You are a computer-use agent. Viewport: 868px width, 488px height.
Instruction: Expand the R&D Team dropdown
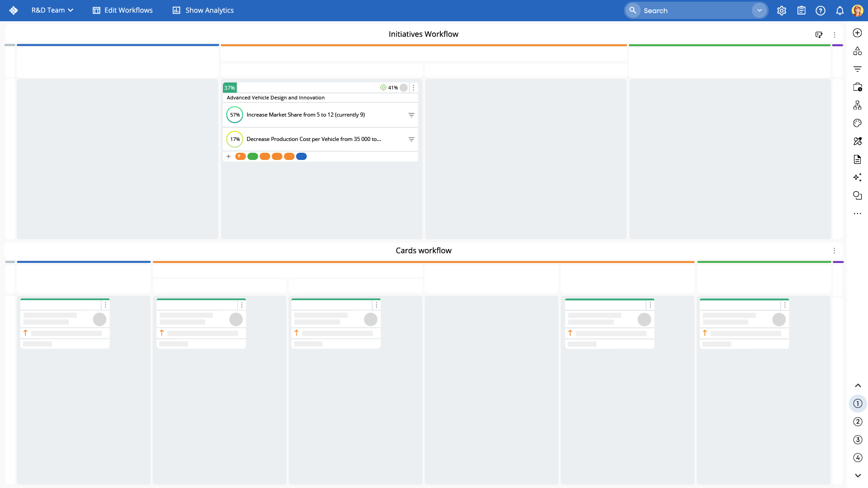[x=52, y=10]
